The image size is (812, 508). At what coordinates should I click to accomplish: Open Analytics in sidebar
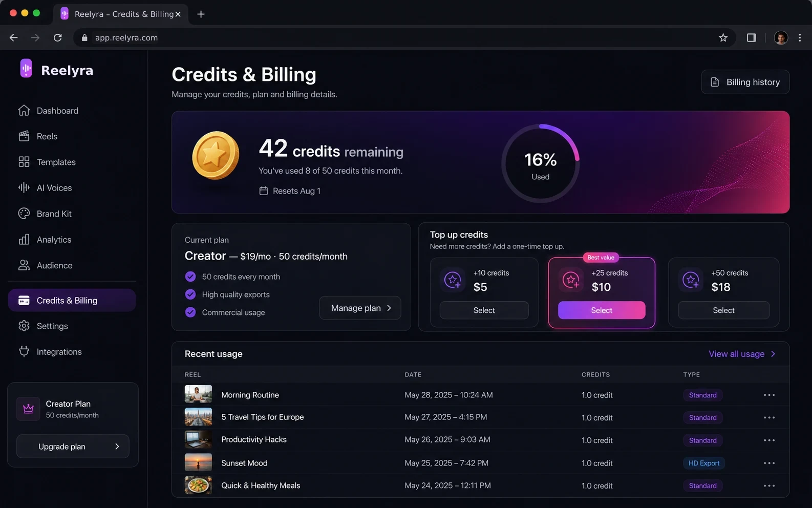(x=72, y=240)
